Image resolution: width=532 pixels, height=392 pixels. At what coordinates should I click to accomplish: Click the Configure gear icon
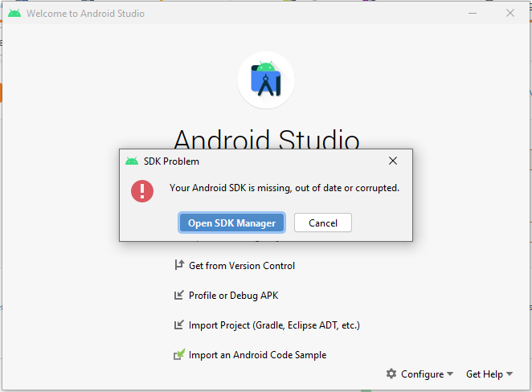391,374
